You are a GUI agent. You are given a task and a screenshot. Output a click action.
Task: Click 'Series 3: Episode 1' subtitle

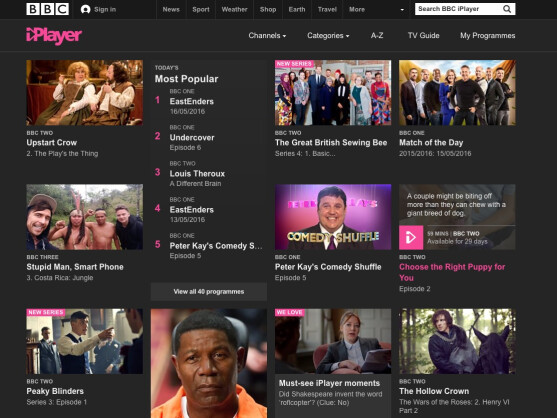point(56,402)
